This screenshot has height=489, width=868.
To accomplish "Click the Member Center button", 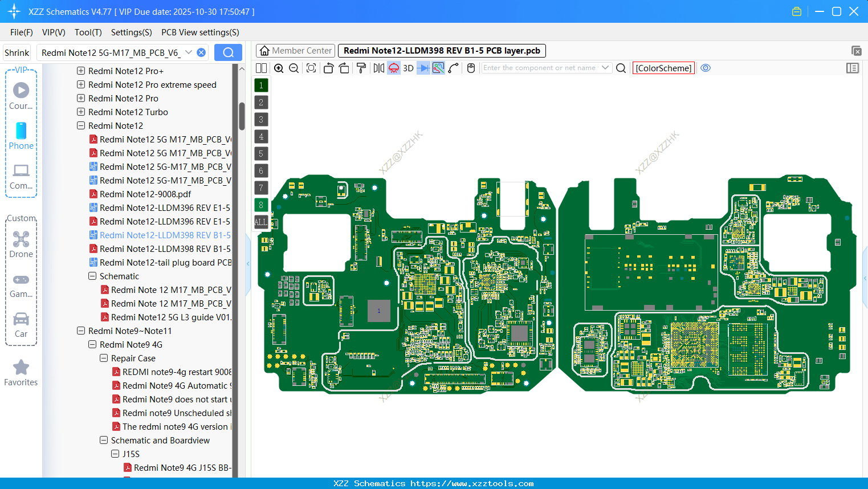I will pyautogui.click(x=295, y=51).
